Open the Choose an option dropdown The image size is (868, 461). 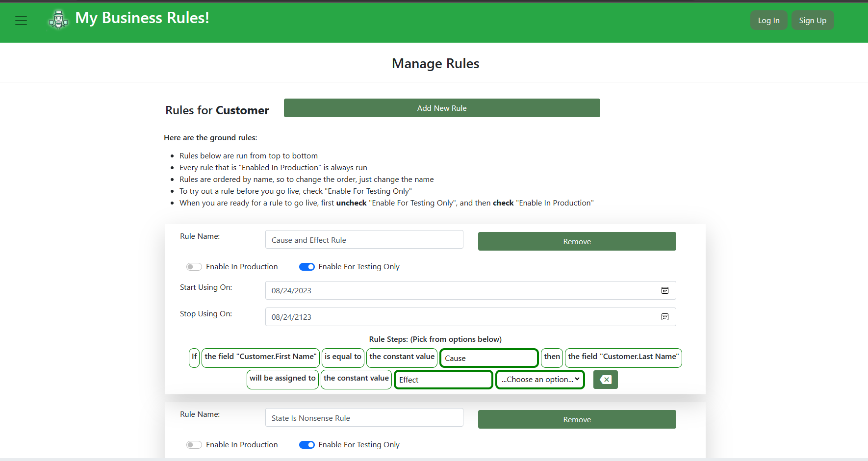540,380
